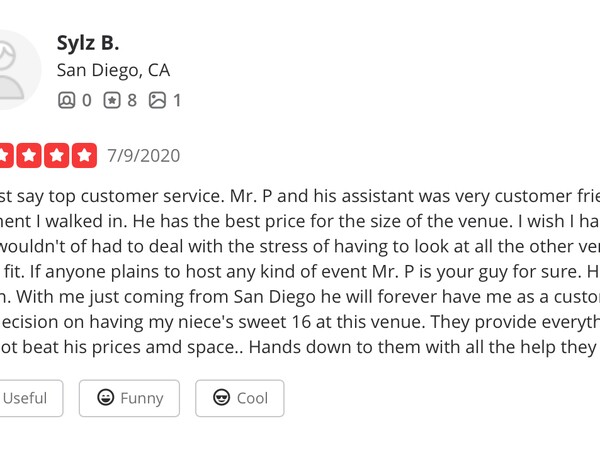600x450 pixels.
Task: Click the San Diego, CA location text
Action: (113, 70)
